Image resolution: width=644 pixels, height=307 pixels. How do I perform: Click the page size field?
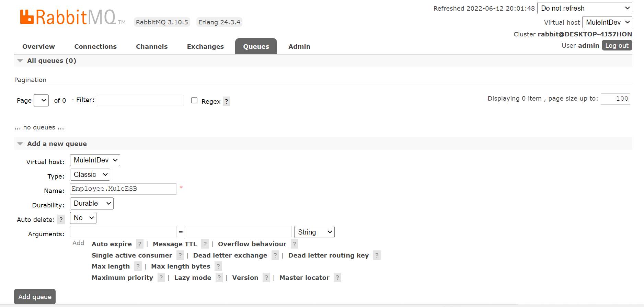point(616,99)
